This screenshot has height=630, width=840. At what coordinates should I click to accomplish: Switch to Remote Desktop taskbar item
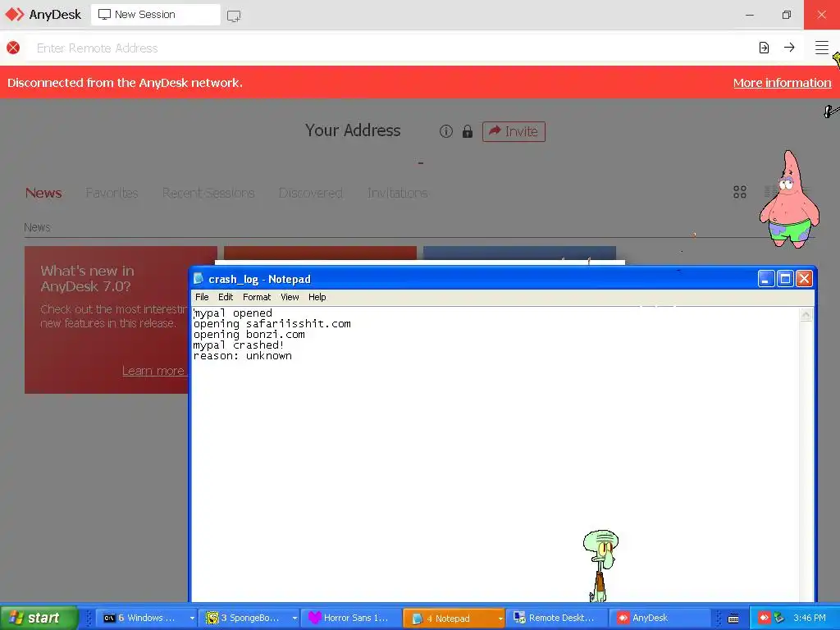tap(556, 618)
